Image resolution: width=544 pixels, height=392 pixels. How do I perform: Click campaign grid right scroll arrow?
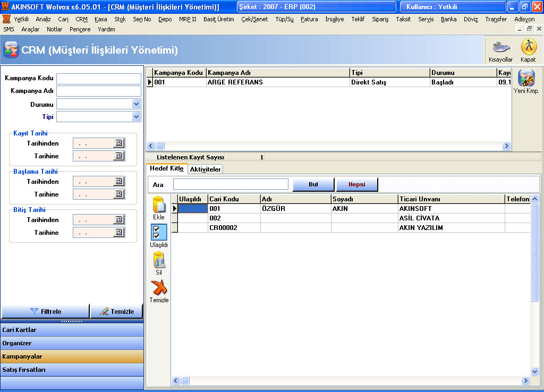tap(506, 146)
